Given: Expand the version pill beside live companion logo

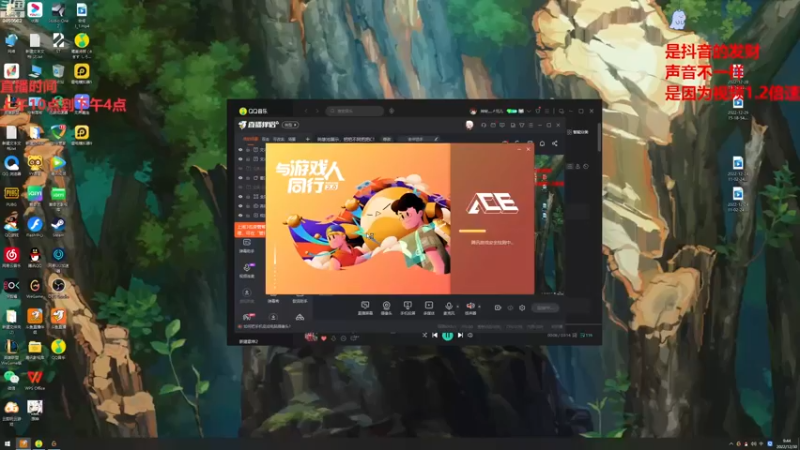Looking at the screenshot, I should tap(290, 125).
